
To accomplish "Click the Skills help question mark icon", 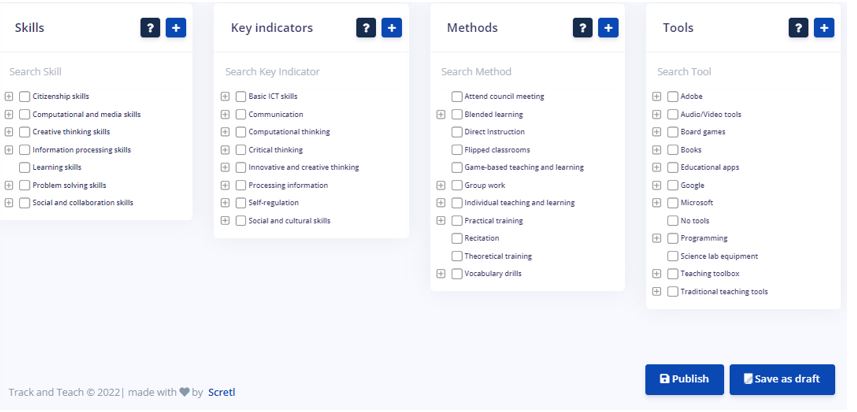I will tap(151, 28).
